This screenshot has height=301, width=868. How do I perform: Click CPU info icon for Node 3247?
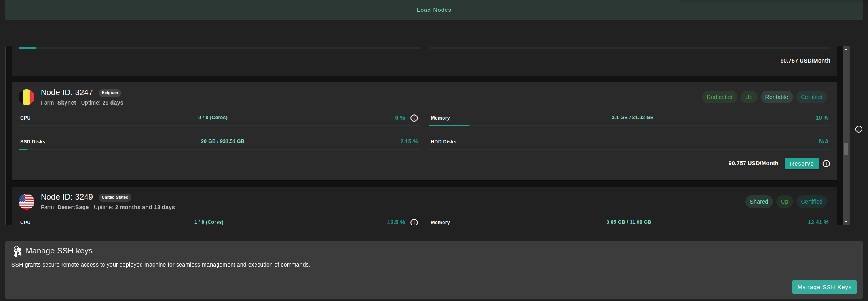click(414, 118)
